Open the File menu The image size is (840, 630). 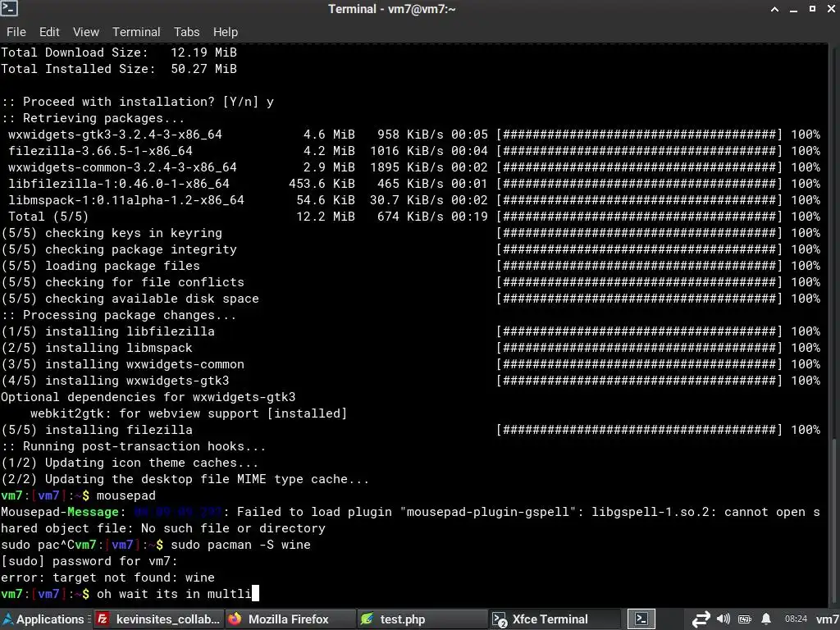click(16, 32)
